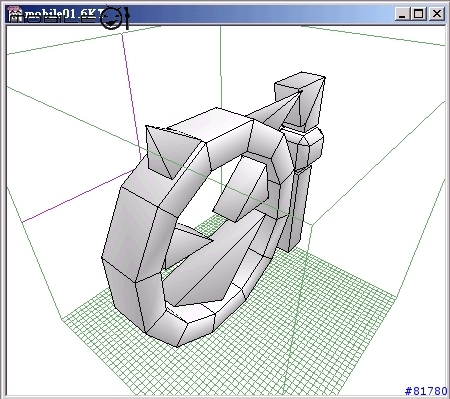Image resolution: width=450 pixels, height=399 pixels.
Task: Select the cone spike pointing at the top cube
Action: click(273, 110)
